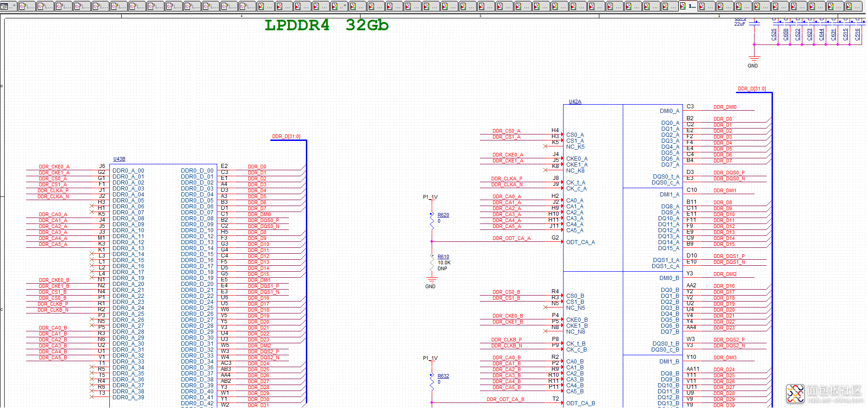The height and width of the screenshot is (408, 868).
Task: Select DDR_CLKA_P net label at U43B pin J1
Action: 53,190
